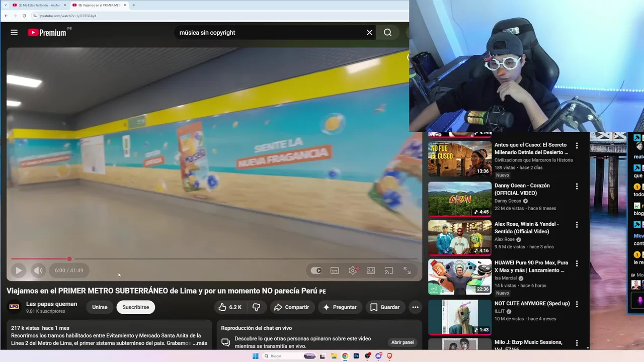Visit the Isa Marcial channel
The height and width of the screenshot is (362, 644).
tap(506, 278)
